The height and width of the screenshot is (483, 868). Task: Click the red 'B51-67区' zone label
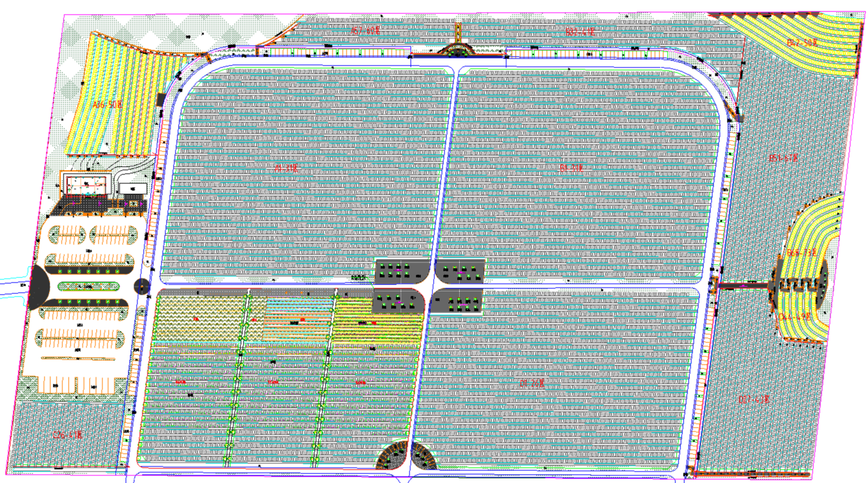pos(783,158)
